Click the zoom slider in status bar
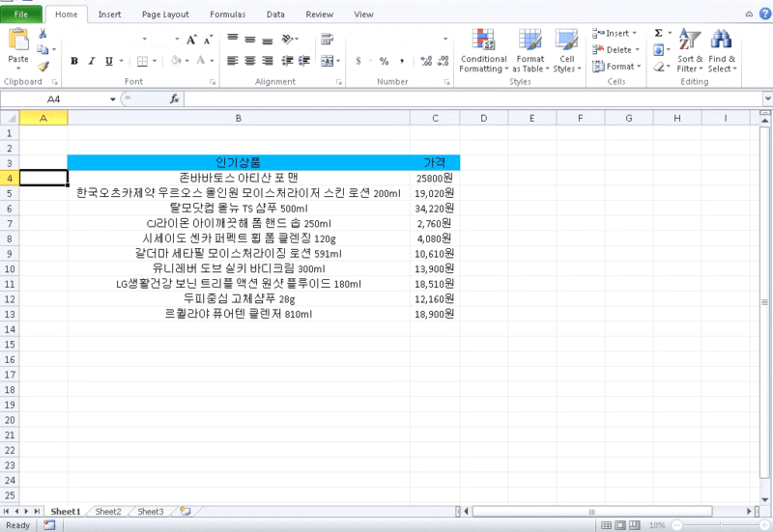 click(x=719, y=525)
